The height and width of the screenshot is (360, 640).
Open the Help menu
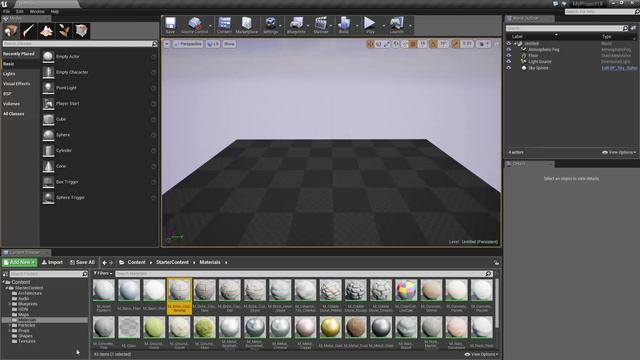[x=55, y=11]
